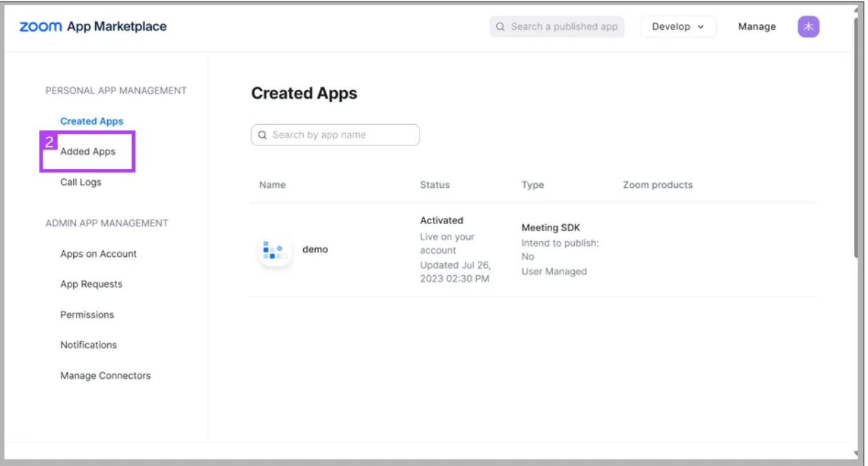Open the purple user avatar menu
Viewport: 868px width, 466px height.
[x=808, y=27]
